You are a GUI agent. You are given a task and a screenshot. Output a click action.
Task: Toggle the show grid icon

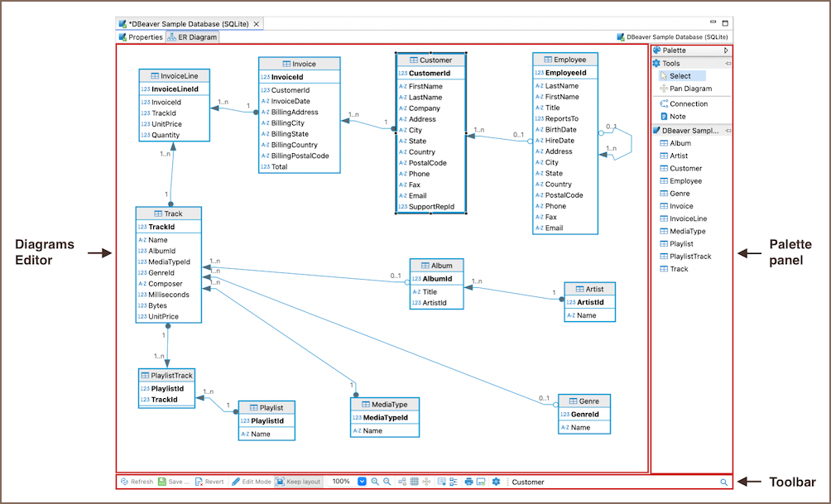point(414,482)
